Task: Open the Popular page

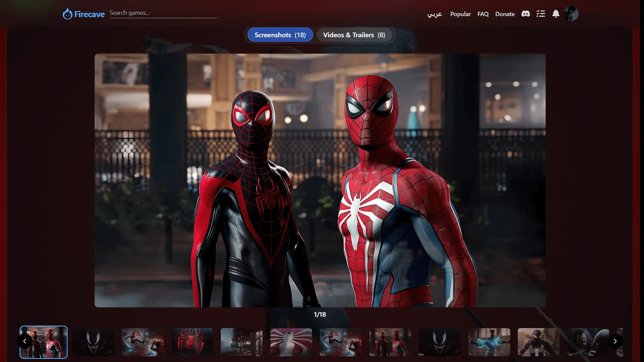Action: pos(460,14)
